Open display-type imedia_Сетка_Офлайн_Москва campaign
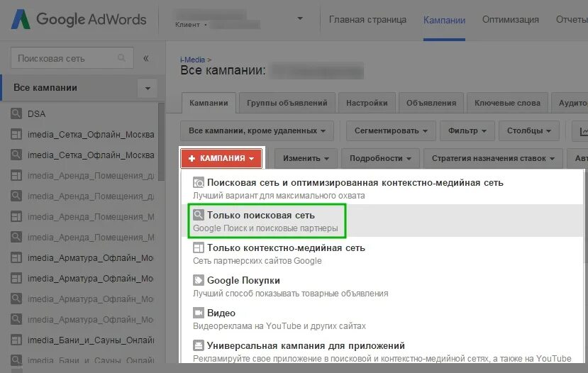588x373 pixels. (91, 135)
